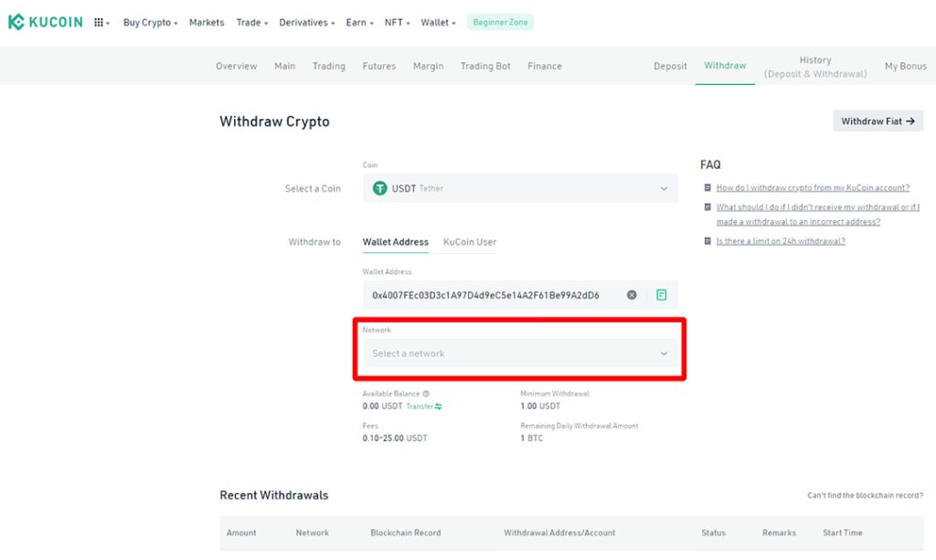Screen dimensions: 936x560
Task: Expand the Buy Crypto menu
Action: point(151,23)
